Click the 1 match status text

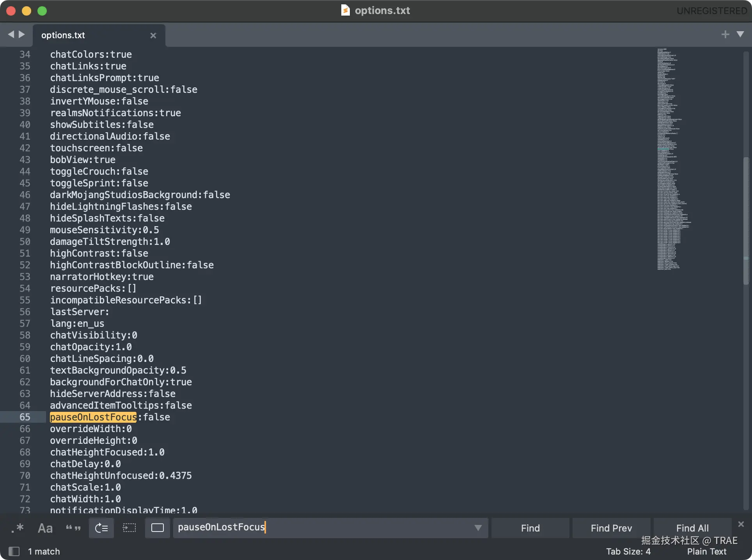tap(44, 551)
